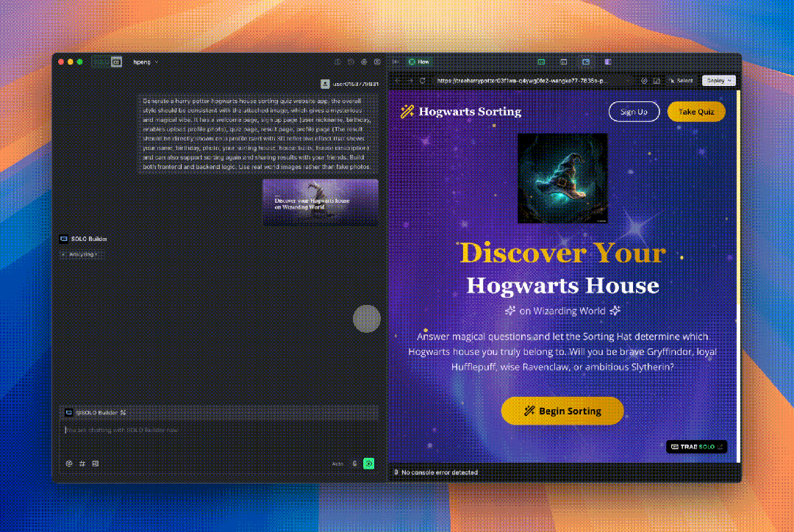Click the Take Quiz button
This screenshot has height=532, width=794.
(x=696, y=112)
